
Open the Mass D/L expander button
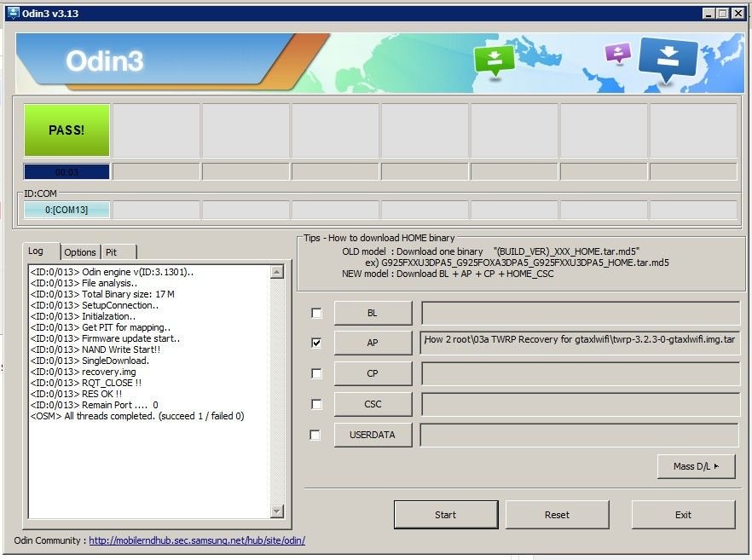(696, 466)
